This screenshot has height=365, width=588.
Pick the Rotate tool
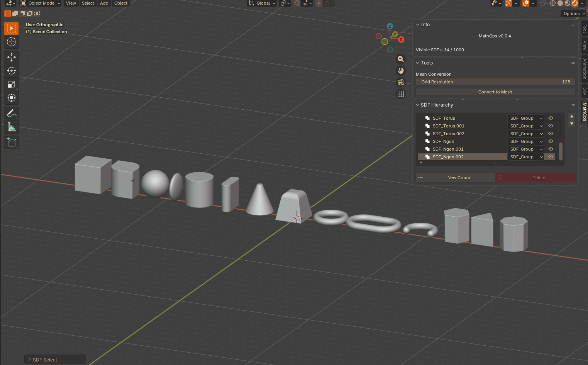(12, 71)
